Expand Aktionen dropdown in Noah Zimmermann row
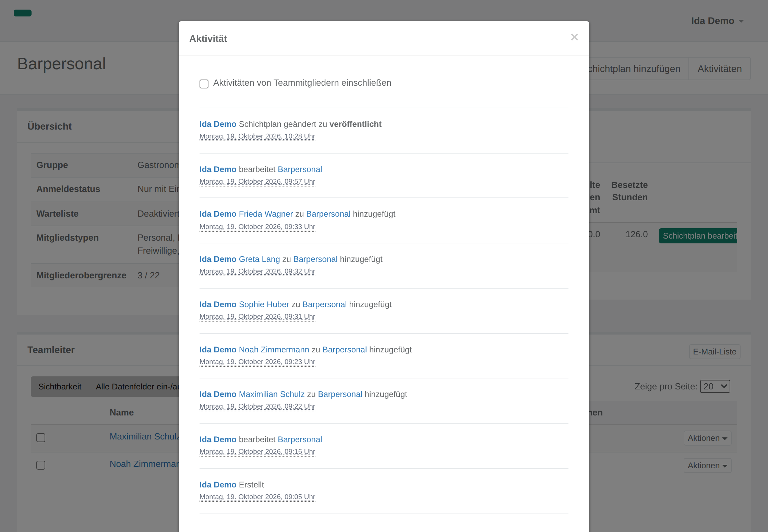768x532 pixels. pyautogui.click(x=707, y=465)
